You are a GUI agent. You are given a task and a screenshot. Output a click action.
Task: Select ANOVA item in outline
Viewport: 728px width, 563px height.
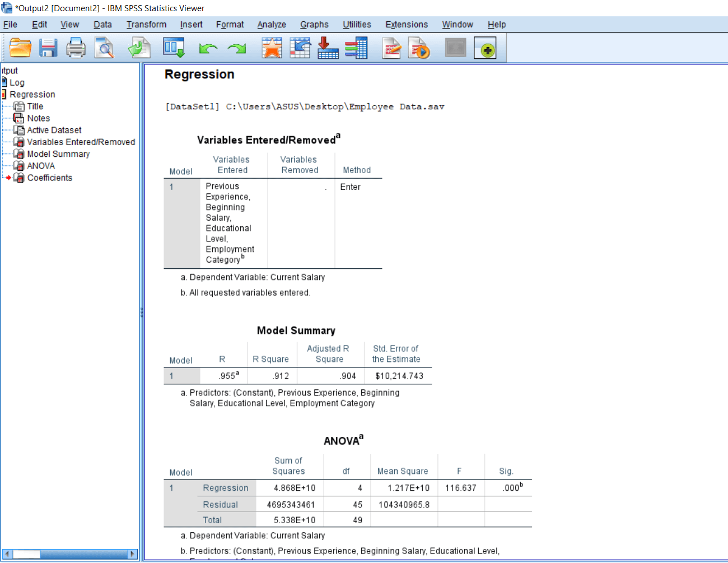click(41, 166)
